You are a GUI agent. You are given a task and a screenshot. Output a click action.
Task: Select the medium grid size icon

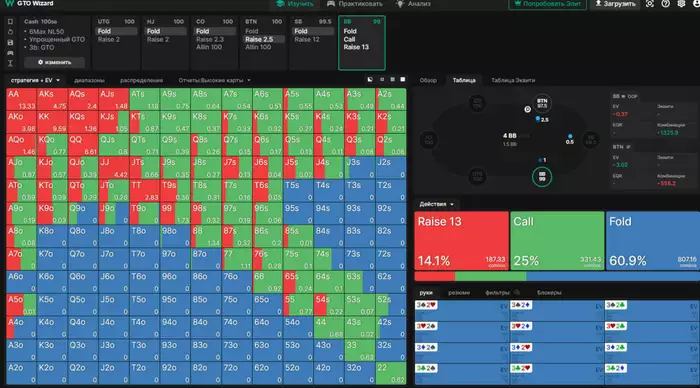click(x=392, y=79)
